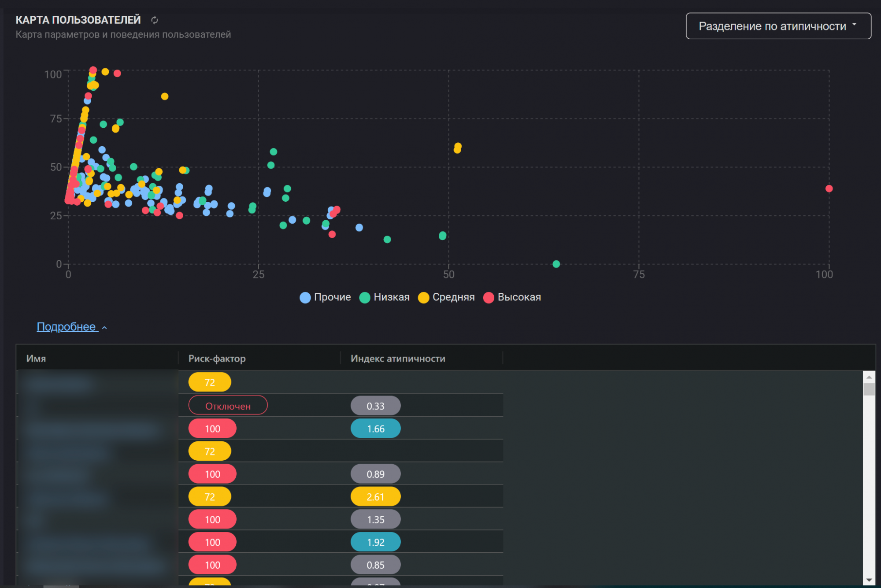Select the 2.61 atypicality index badge
Viewport: 881px width, 588px height.
click(375, 497)
